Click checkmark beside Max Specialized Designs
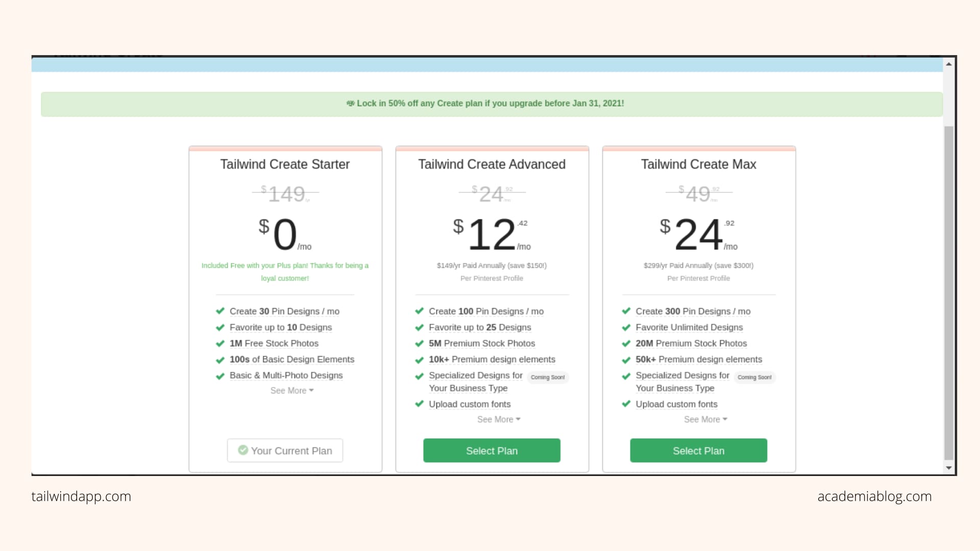 626,376
